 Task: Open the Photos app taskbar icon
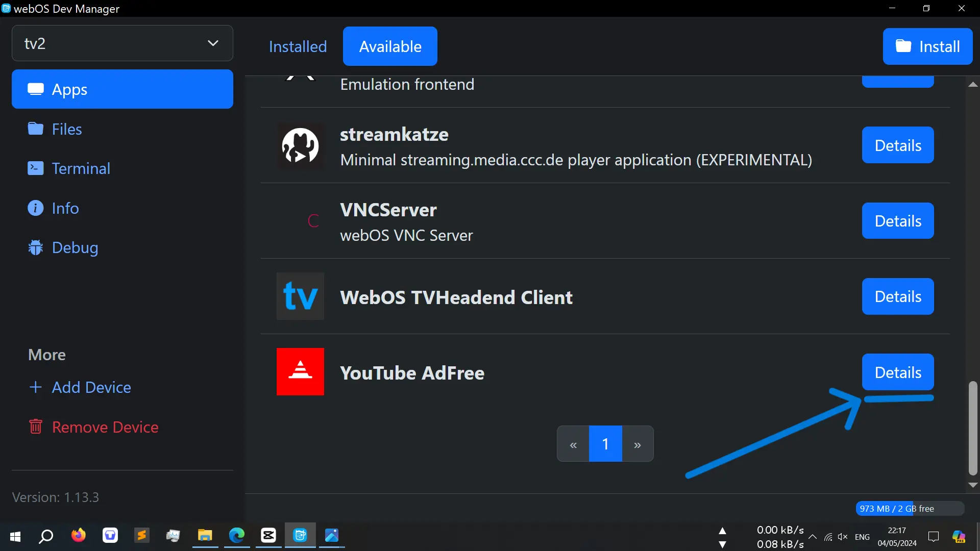click(x=332, y=536)
